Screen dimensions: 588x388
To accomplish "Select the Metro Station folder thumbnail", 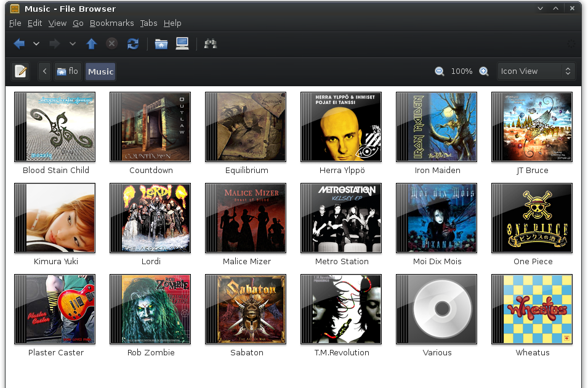I will pyautogui.click(x=341, y=218).
